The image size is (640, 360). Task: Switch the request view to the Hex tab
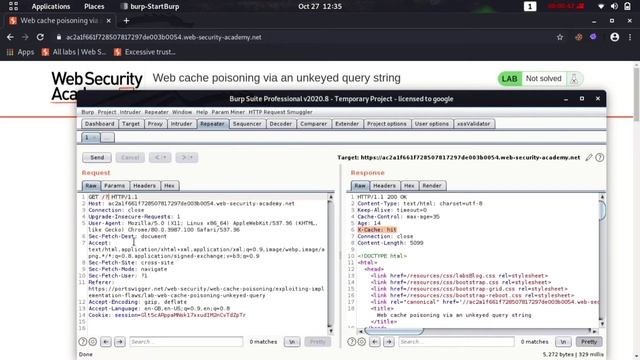tap(169, 186)
